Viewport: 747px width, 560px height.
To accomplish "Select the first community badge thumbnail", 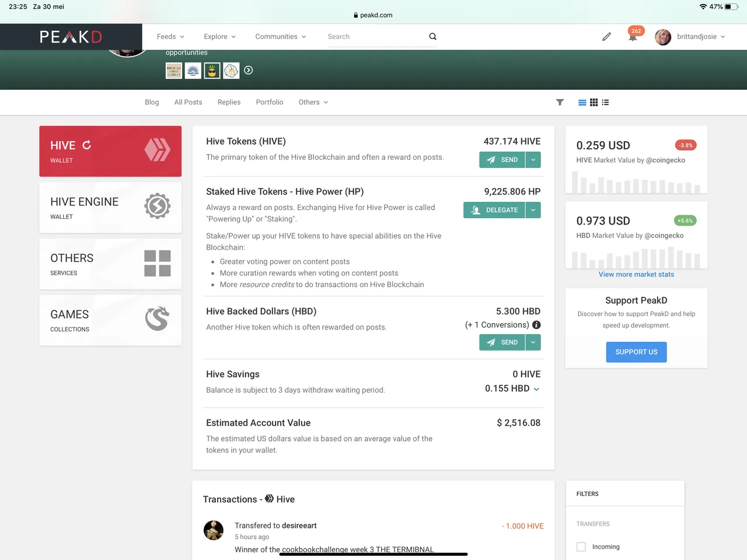I will (x=174, y=71).
